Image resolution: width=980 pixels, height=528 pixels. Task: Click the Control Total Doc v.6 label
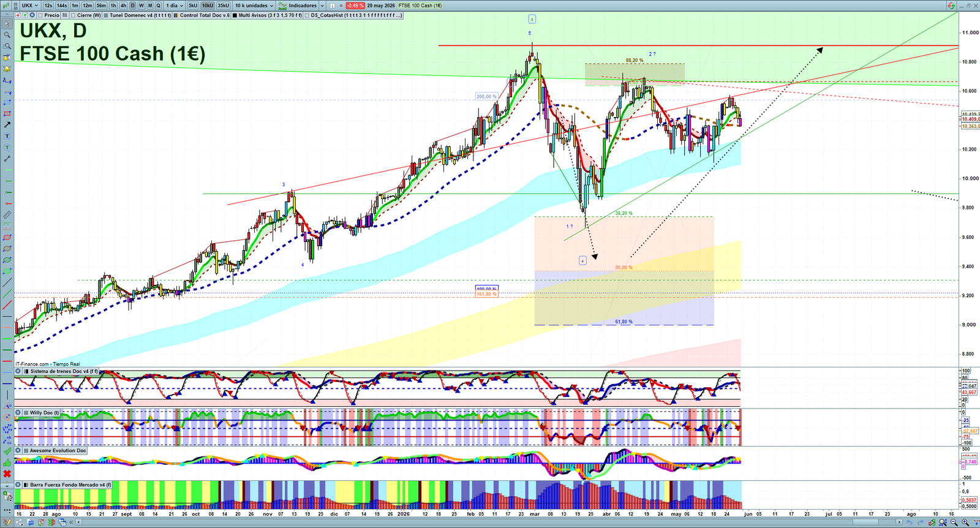coord(205,15)
